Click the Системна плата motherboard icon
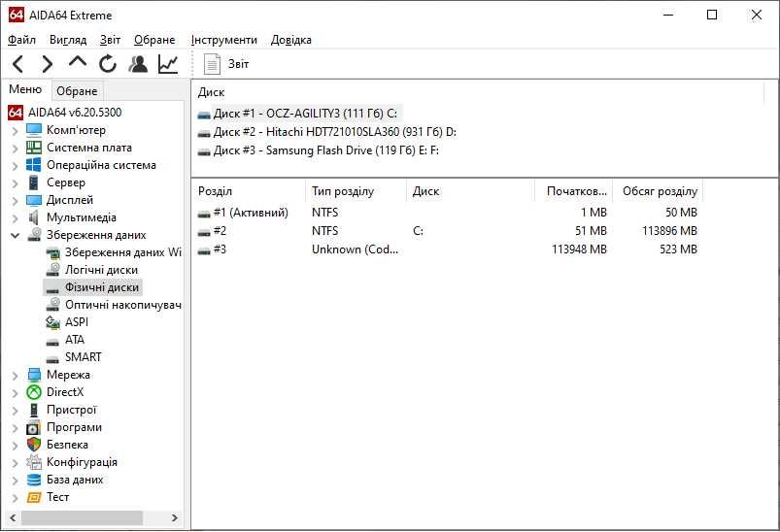 click(34, 148)
